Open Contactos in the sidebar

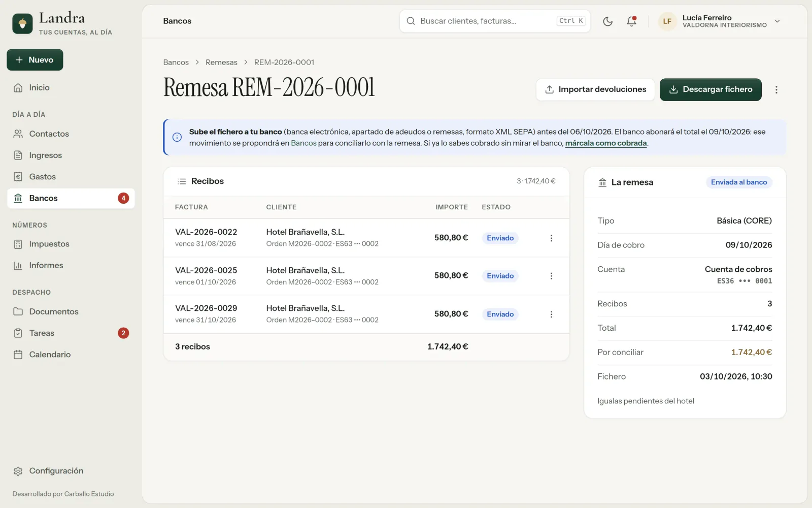[71, 134]
